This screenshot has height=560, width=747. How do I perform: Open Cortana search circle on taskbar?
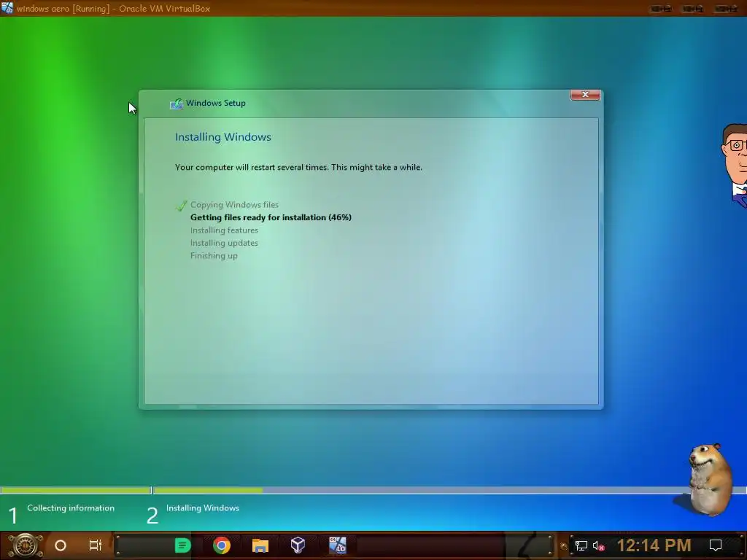pyautogui.click(x=61, y=545)
